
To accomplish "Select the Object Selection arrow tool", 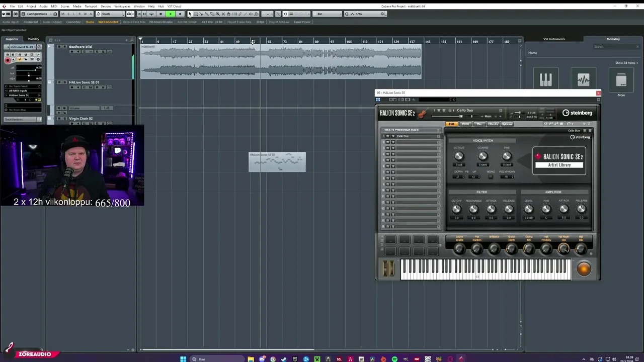I will [x=190, y=14].
